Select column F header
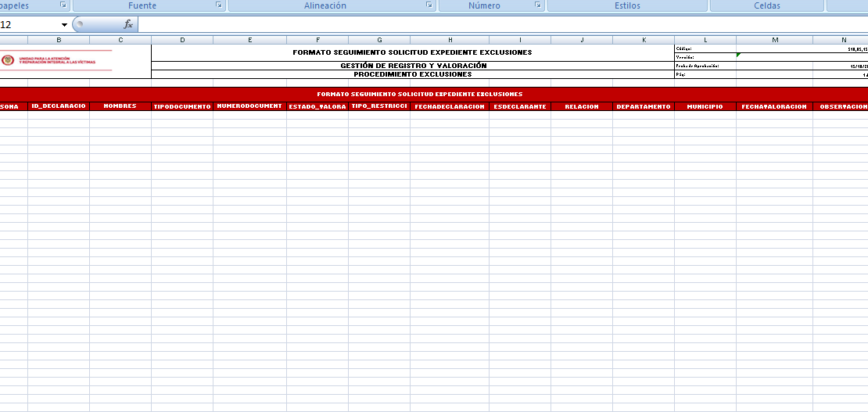The image size is (868, 412). [317, 40]
